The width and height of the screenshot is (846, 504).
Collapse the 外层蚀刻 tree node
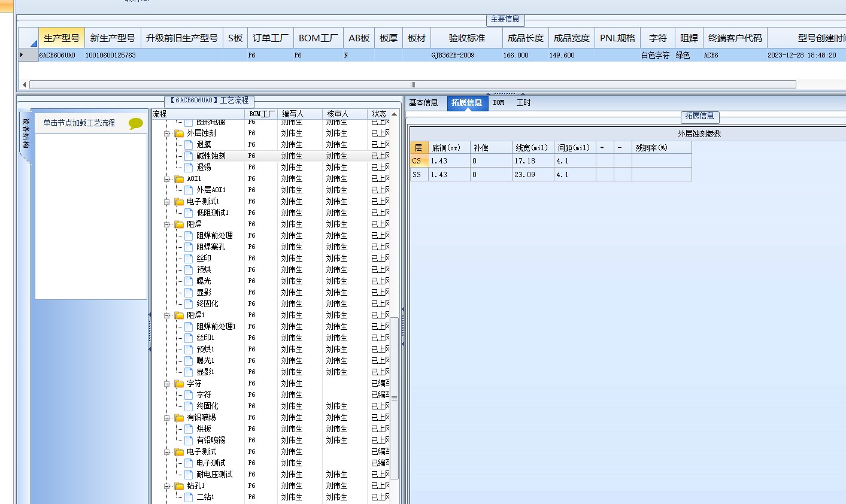tap(168, 133)
